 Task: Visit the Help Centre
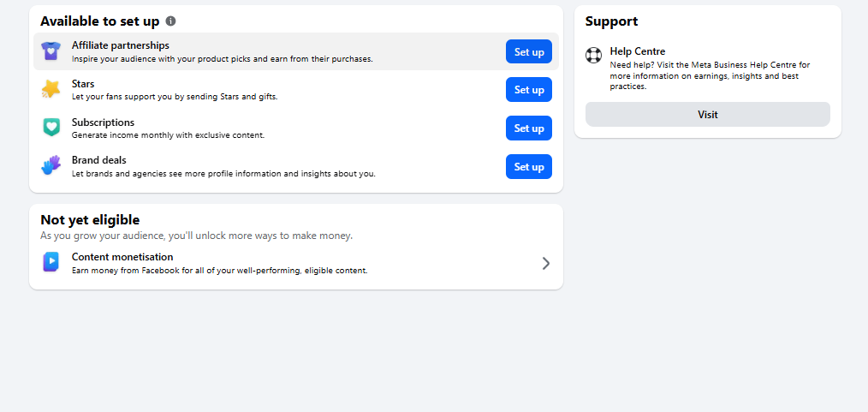(707, 114)
